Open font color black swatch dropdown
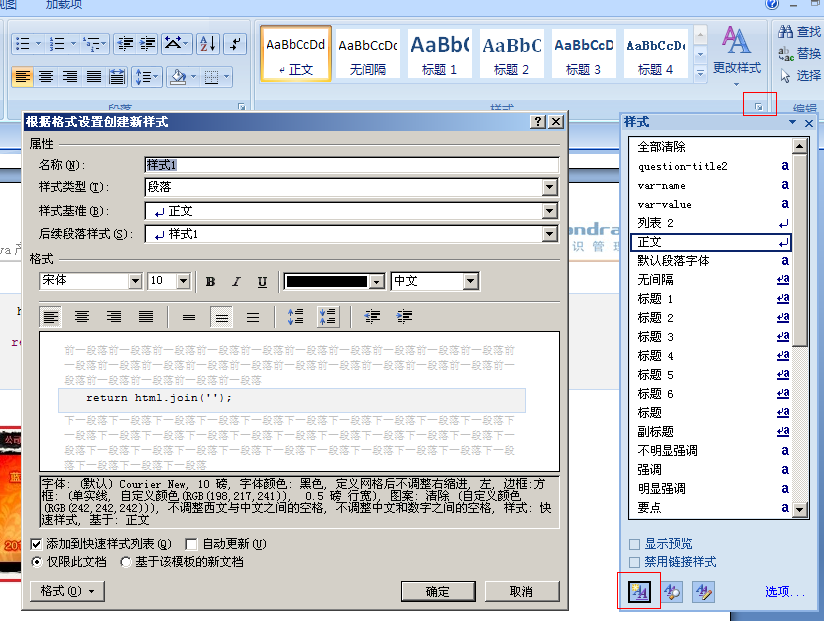This screenshot has width=824, height=621. coord(376,282)
